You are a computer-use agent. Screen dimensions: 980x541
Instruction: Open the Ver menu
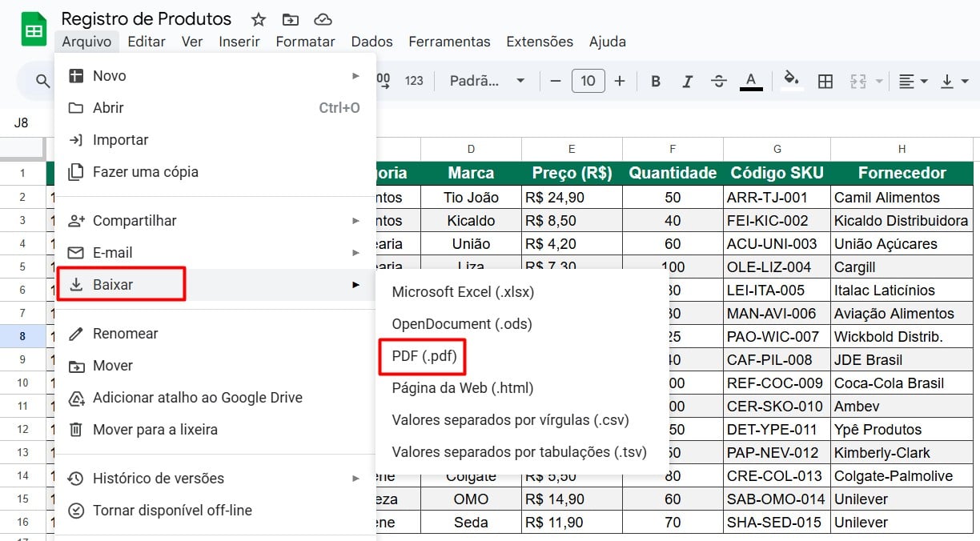[x=192, y=42]
